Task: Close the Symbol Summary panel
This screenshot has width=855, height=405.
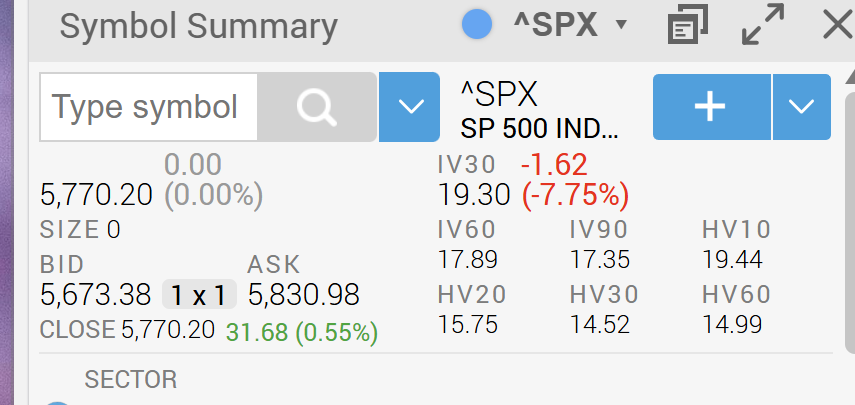Action: point(838,25)
